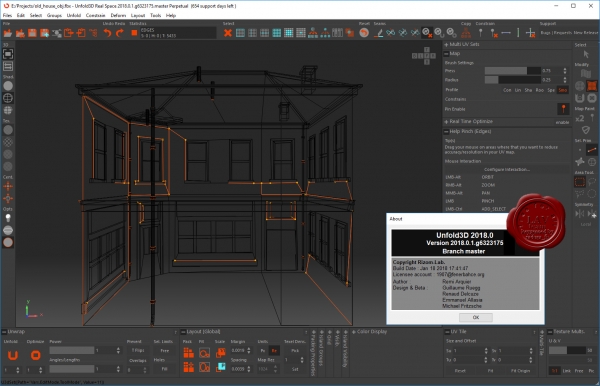Click the orange Optimize icon in Unwrap
This screenshot has width=600, height=386.
coord(36,355)
